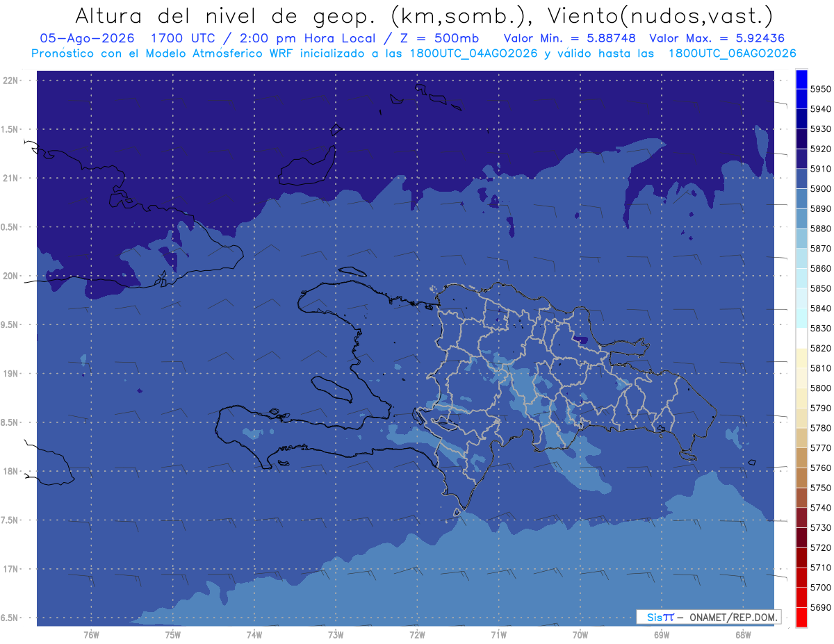Click the '17N' latitude axis label
This screenshot has height=644, width=834.
pos(10,569)
